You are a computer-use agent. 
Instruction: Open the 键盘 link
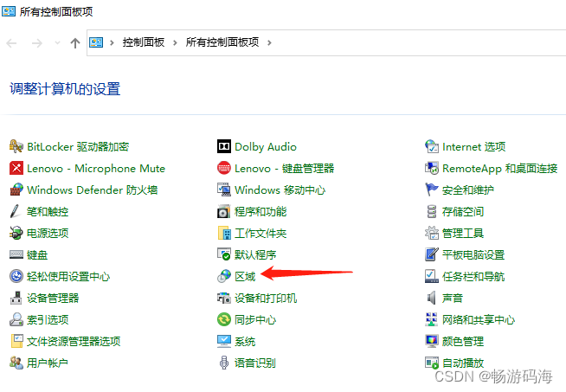(x=37, y=254)
